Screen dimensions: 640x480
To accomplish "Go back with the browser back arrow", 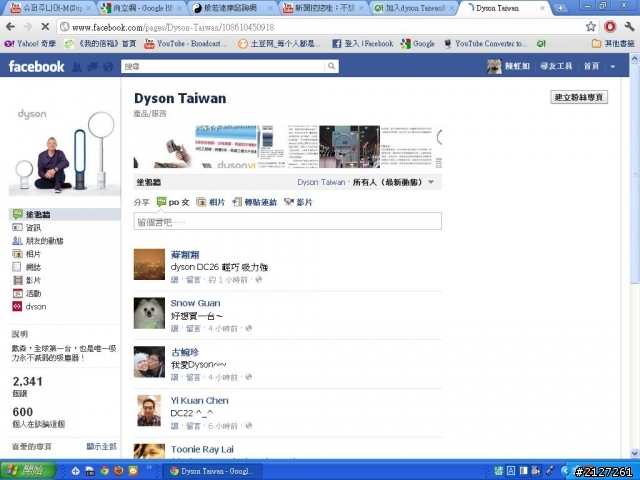I will pos(11,27).
